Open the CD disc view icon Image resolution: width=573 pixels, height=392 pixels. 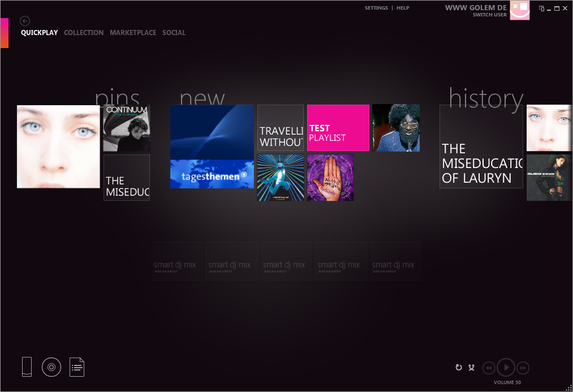(x=51, y=367)
